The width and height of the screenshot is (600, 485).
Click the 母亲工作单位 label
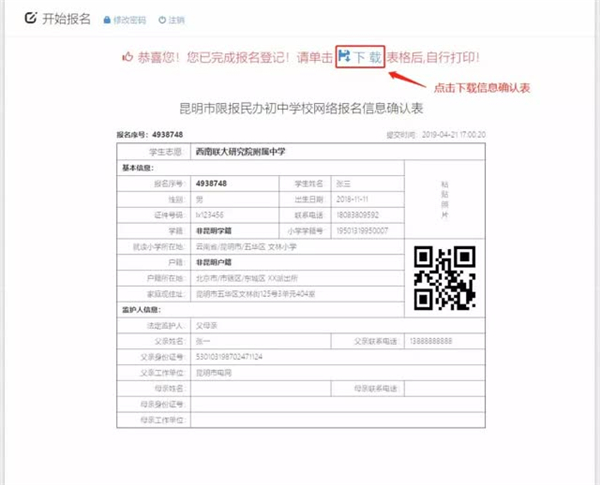(x=162, y=420)
